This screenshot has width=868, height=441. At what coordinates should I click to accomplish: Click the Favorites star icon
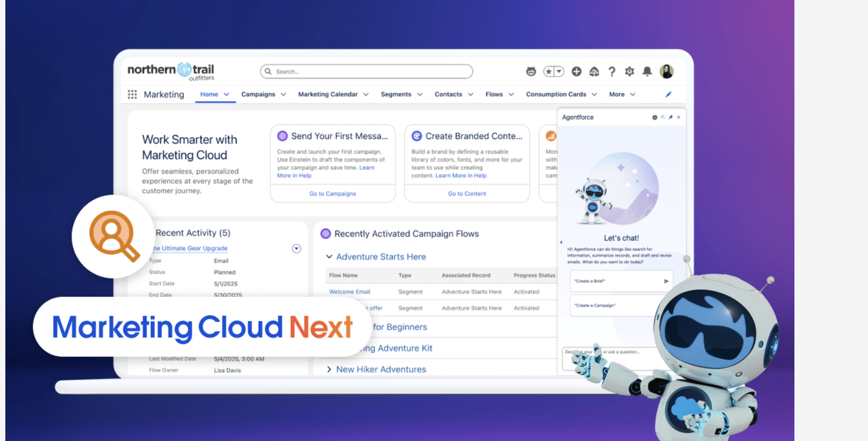point(549,72)
